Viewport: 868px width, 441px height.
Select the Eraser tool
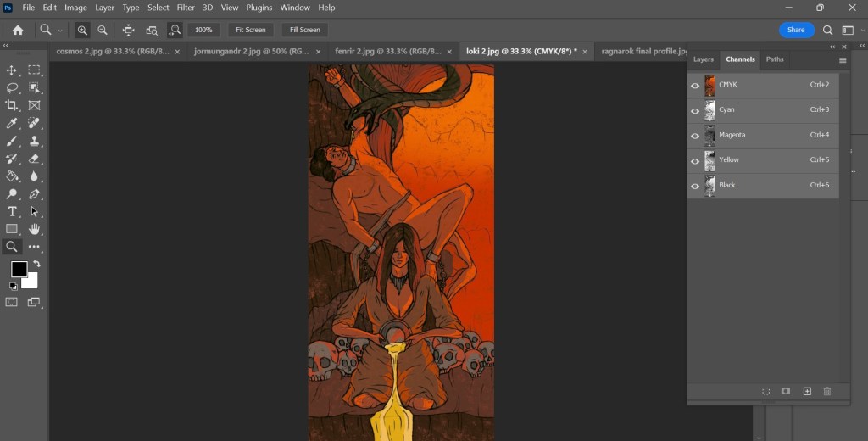pos(35,159)
